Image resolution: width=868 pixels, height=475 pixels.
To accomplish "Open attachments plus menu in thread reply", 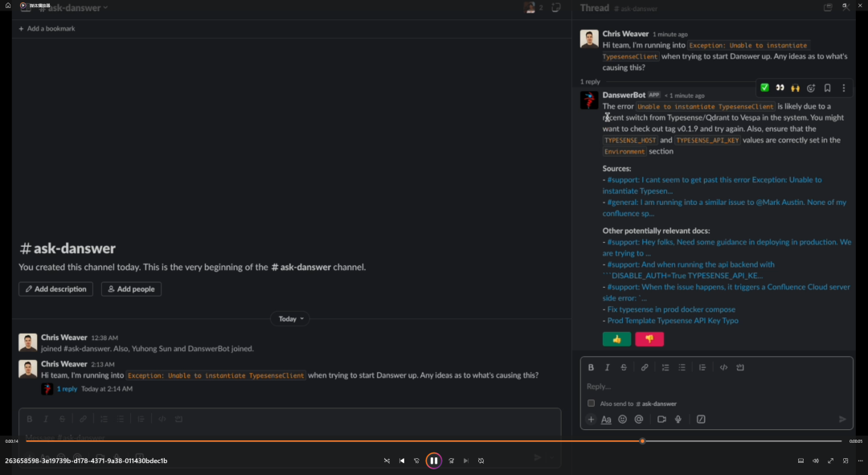I will 591,419.
